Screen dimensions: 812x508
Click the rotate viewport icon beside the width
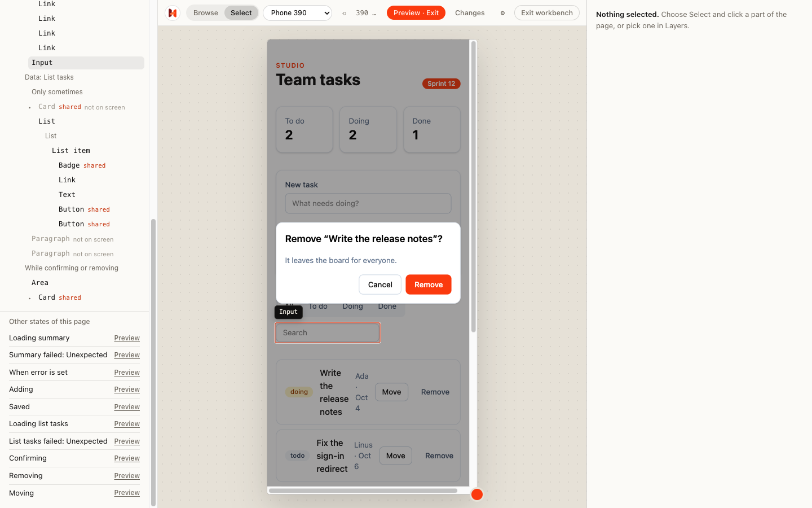tap(344, 13)
